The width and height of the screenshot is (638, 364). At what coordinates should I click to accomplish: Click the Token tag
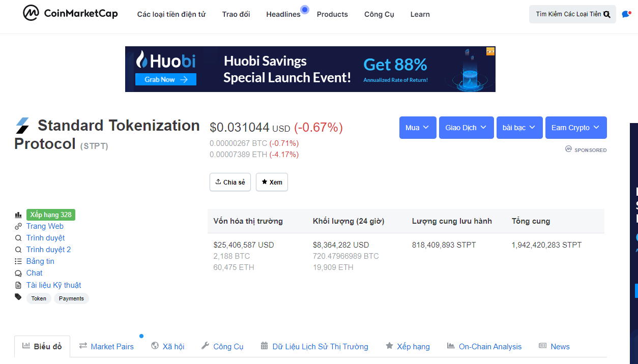(x=39, y=298)
